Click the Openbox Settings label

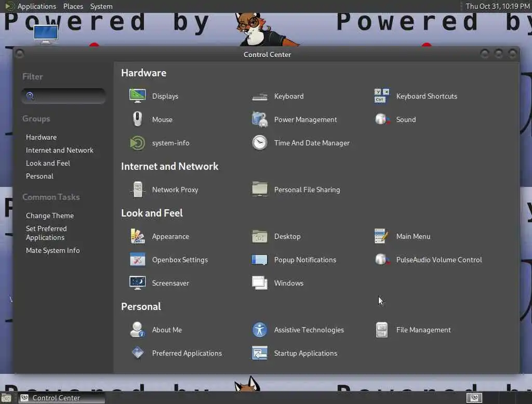(x=180, y=260)
